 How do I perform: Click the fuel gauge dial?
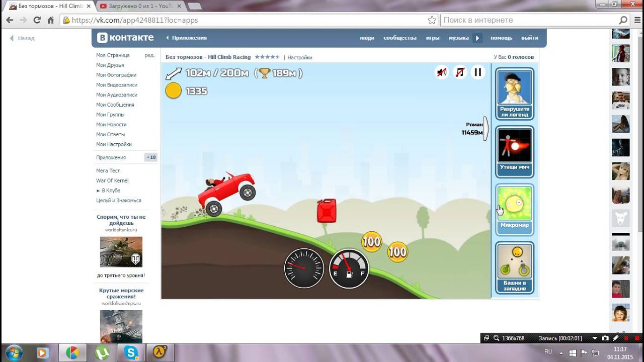click(x=349, y=268)
